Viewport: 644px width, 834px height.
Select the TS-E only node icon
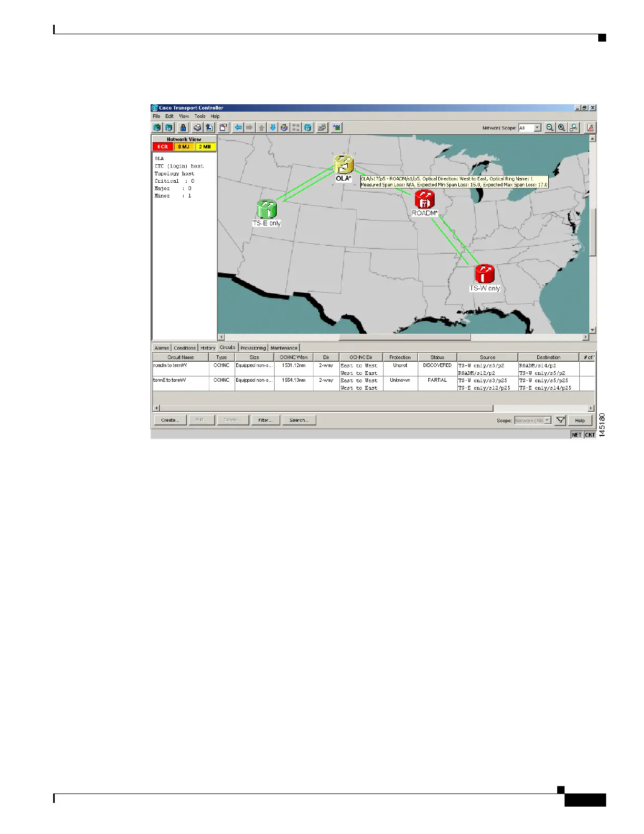point(267,209)
